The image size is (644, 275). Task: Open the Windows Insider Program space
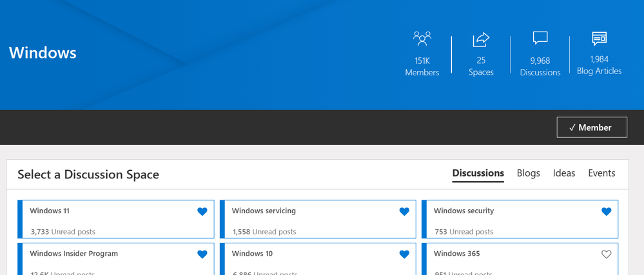[74, 254]
